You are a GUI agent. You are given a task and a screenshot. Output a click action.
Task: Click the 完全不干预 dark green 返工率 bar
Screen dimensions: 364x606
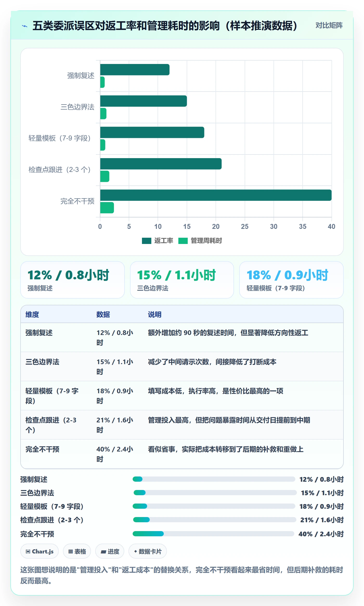coord(216,195)
